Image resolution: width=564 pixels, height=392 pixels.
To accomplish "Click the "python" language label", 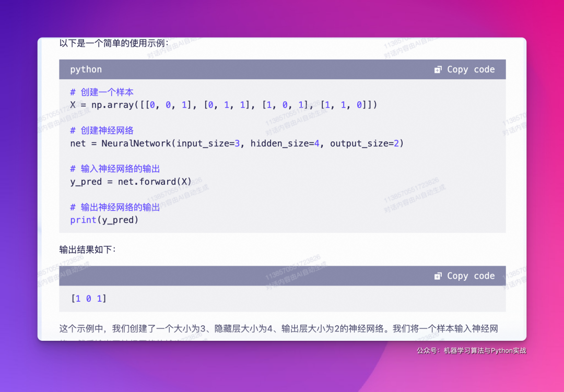I will coord(86,69).
